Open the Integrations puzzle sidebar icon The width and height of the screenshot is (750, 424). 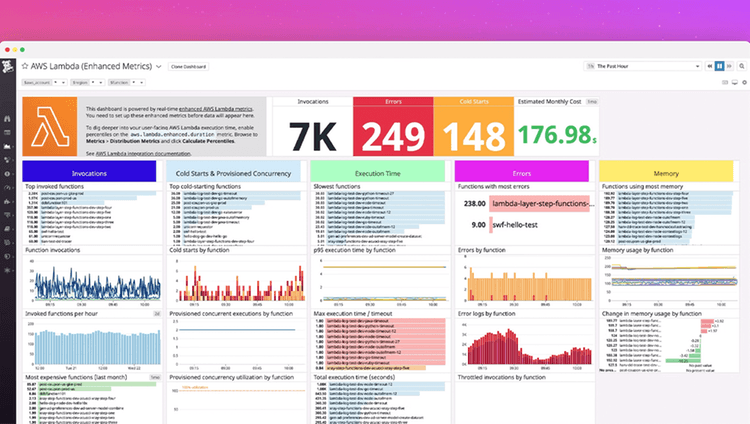[7, 201]
